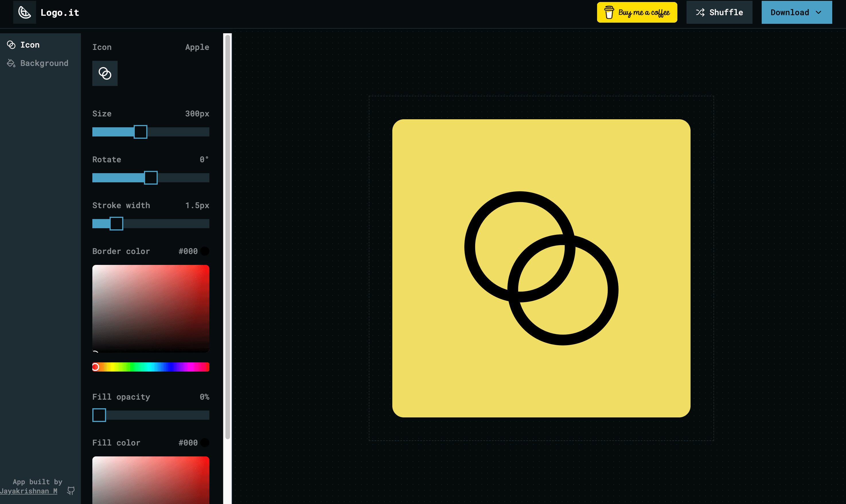Click the shuffle arrows icon

click(700, 13)
